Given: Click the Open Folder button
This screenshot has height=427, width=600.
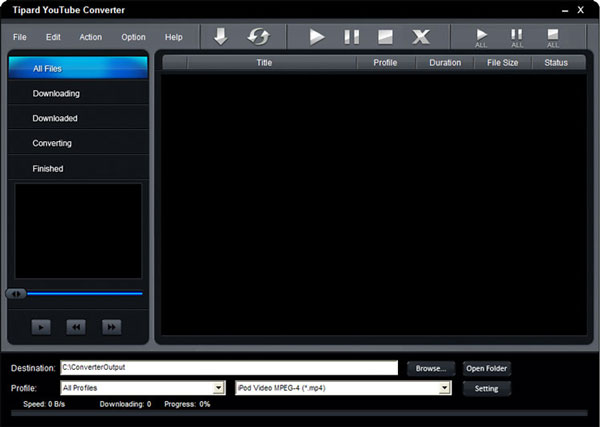Looking at the screenshot, I should pos(487,368).
